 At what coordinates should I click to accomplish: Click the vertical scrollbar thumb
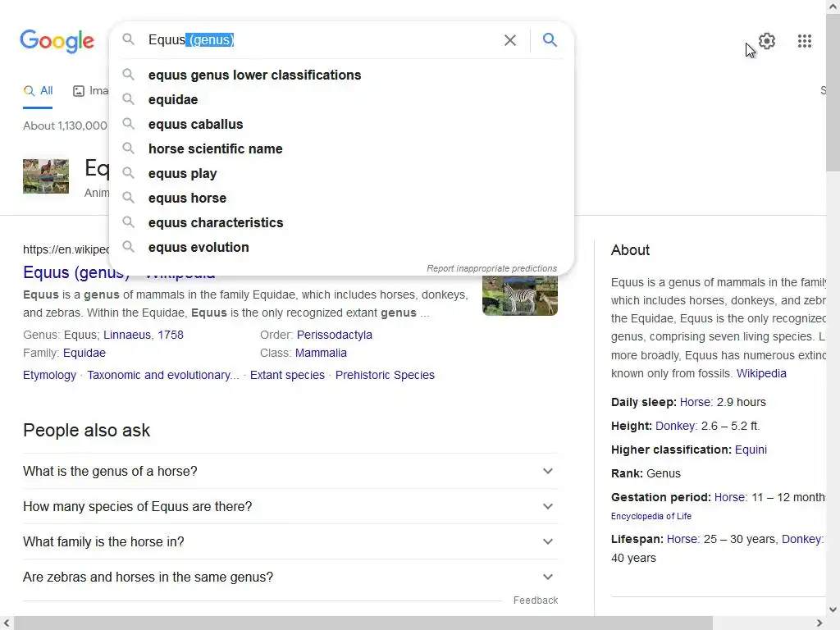tap(833, 94)
